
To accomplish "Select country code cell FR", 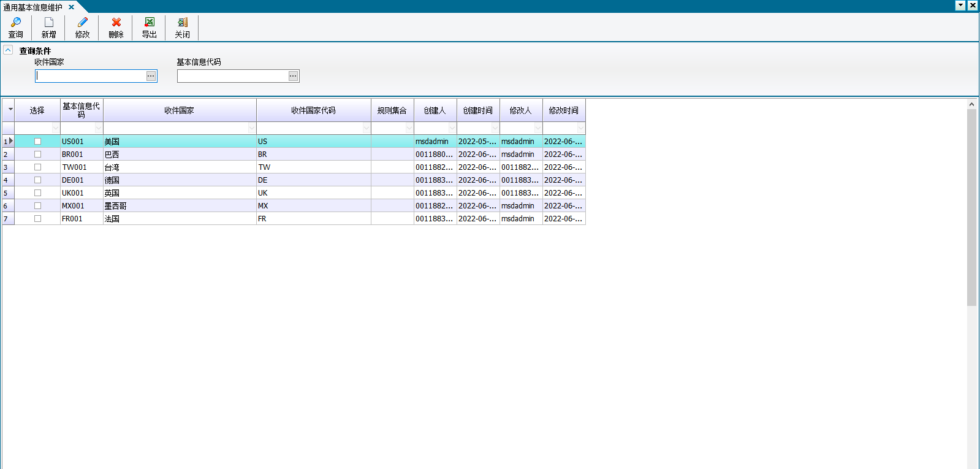I will click(x=314, y=219).
